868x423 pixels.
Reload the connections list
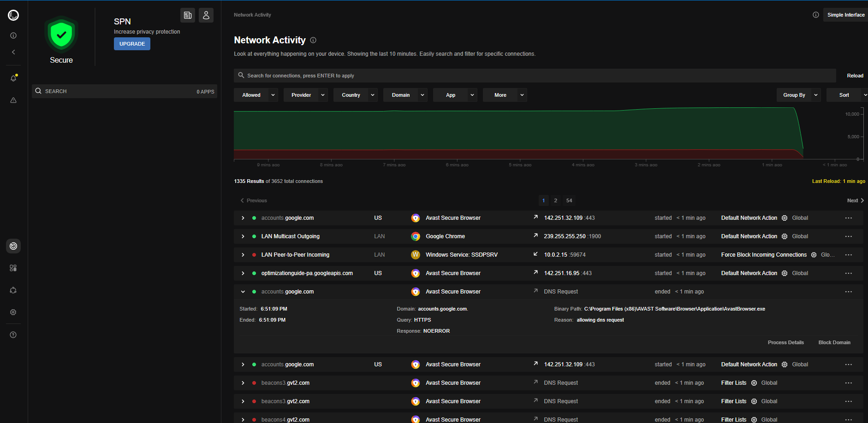[x=855, y=76]
